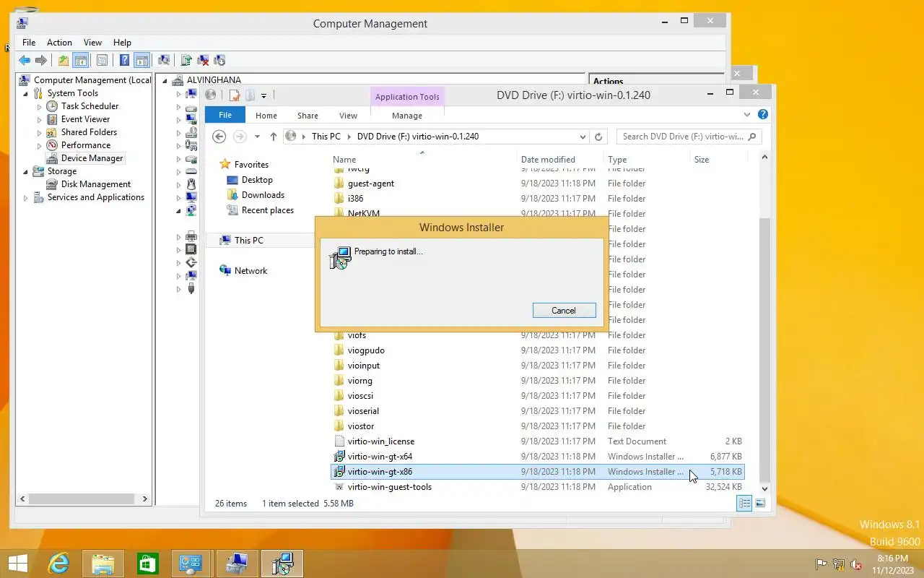Click the Back arrow in Computer Management toolbar
This screenshot has height=578, width=924.
pos(25,61)
